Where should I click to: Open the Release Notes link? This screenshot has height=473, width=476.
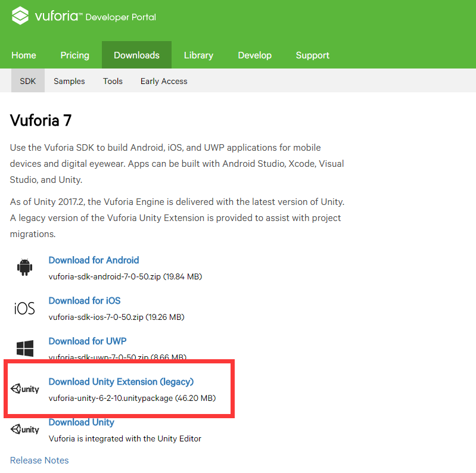[x=39, y=460]
